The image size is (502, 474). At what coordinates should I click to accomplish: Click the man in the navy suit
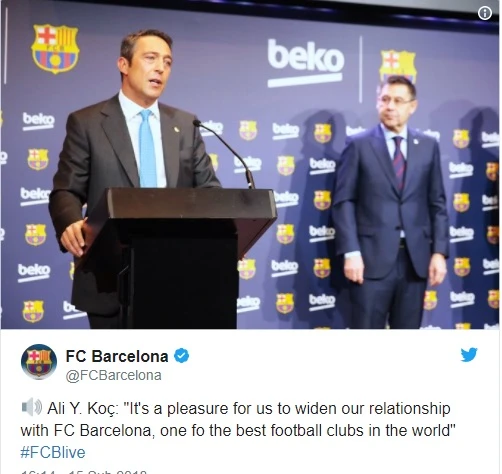[x=391, y=203]
